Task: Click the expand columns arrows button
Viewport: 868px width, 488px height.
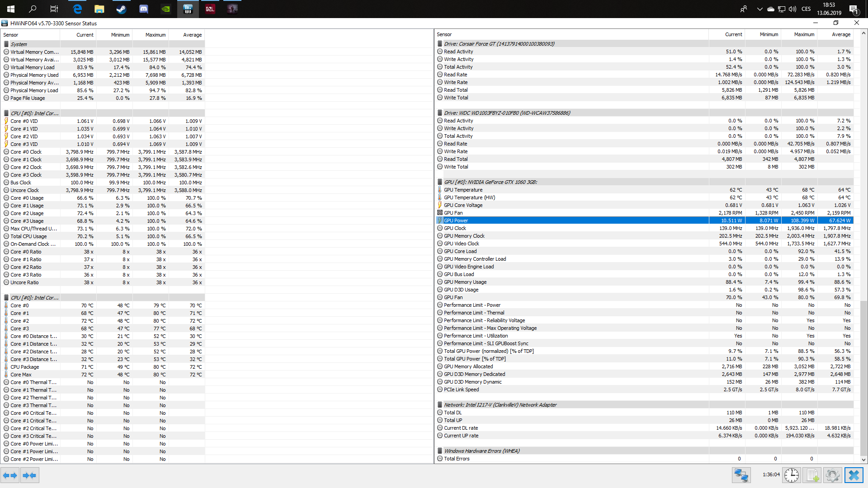Action: click(x=10, y=475)
